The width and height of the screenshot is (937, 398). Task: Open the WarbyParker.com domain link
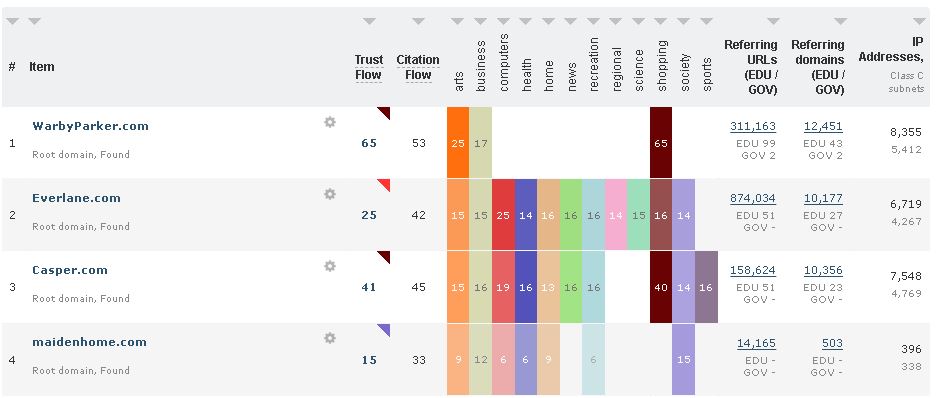click(x=90, y=126)
